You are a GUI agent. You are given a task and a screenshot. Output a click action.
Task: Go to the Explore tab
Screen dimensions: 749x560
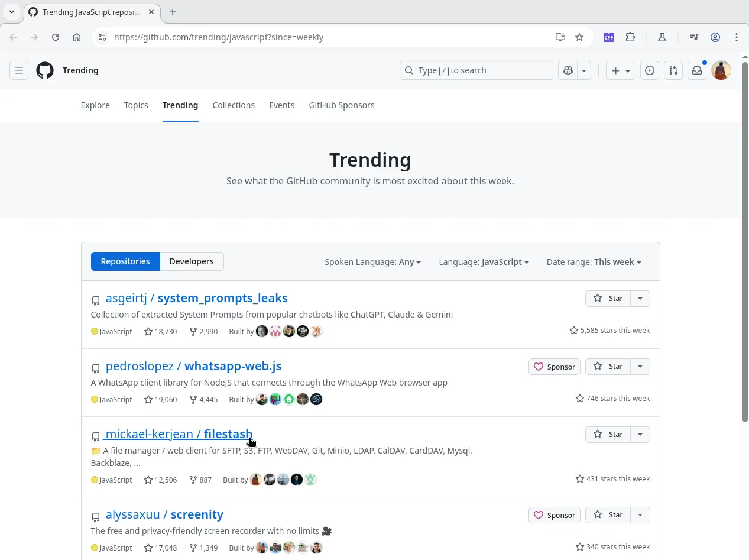[95, 105]
